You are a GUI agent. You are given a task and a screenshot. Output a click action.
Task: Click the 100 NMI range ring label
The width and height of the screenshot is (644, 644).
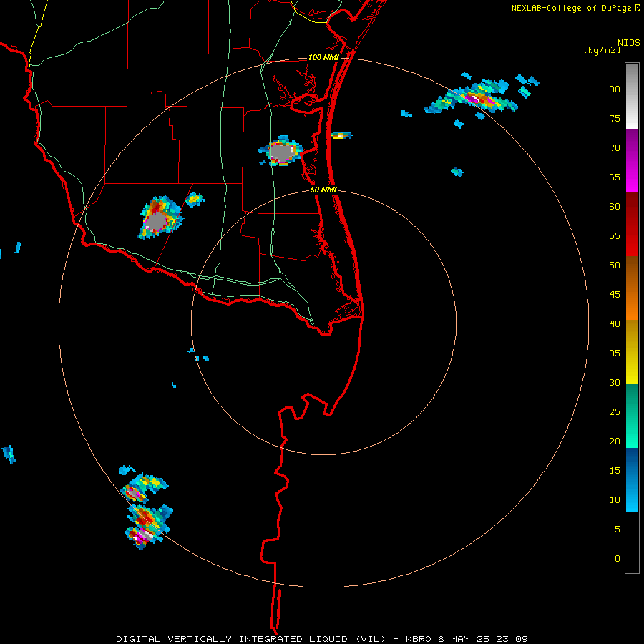pyautogui.click(x=323, y=57)
